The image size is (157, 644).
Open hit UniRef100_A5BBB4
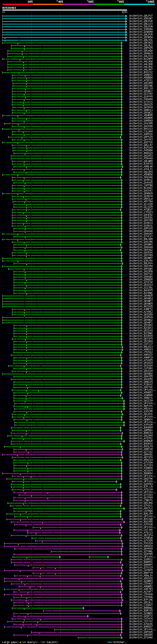click(x=141, y=78)
